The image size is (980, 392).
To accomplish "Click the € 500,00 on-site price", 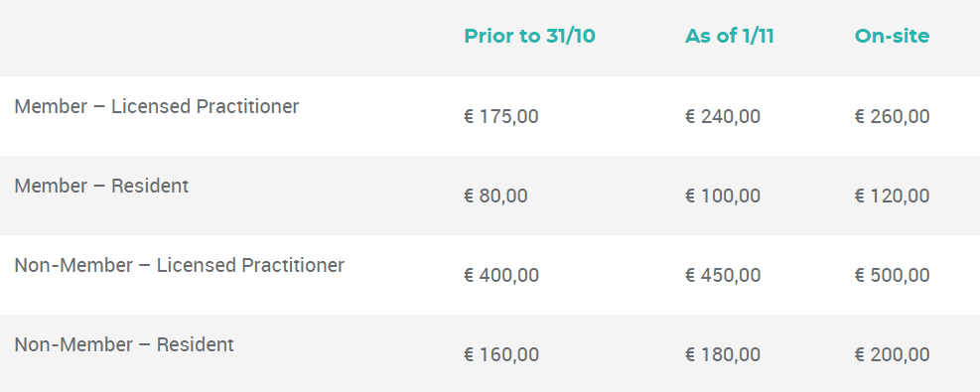I will 892,275.
